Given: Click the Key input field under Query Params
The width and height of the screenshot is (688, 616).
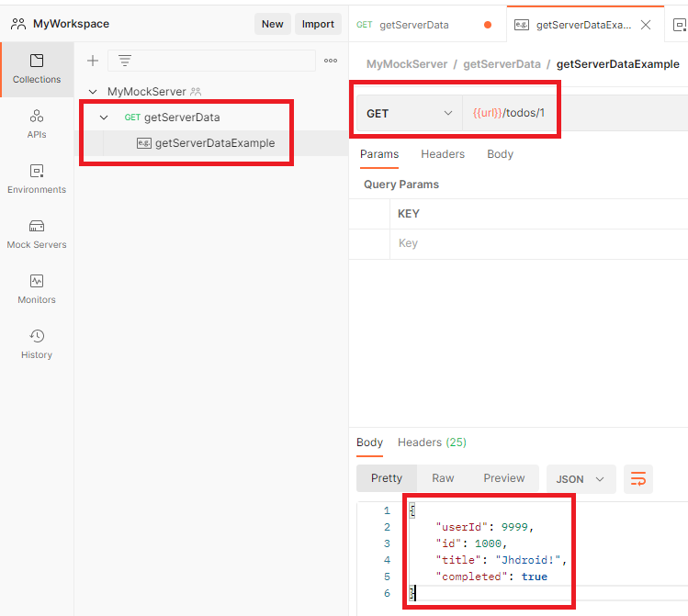Looking at the screenshot, I should (x=539, y=243).
